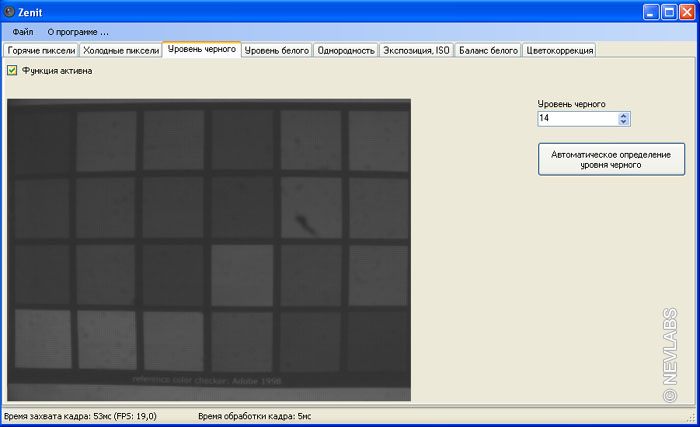Image resolution: width=700 pixels, height=427 pixels.
Task: Open the Файл menu
Action: tap(23, 32)
